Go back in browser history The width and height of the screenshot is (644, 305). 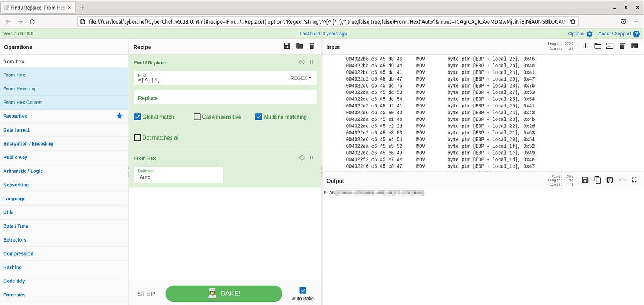8,21
